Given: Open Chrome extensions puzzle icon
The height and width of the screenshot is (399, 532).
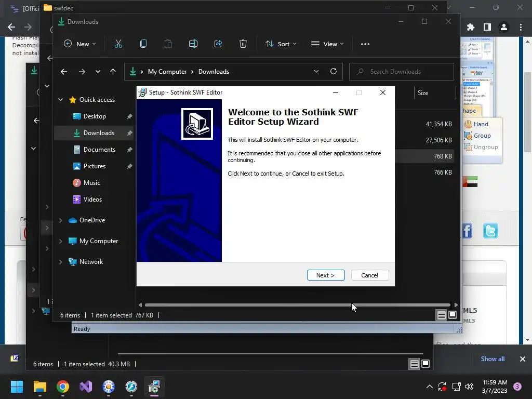Looking at the screenshot, I should [x=471, y=27].
